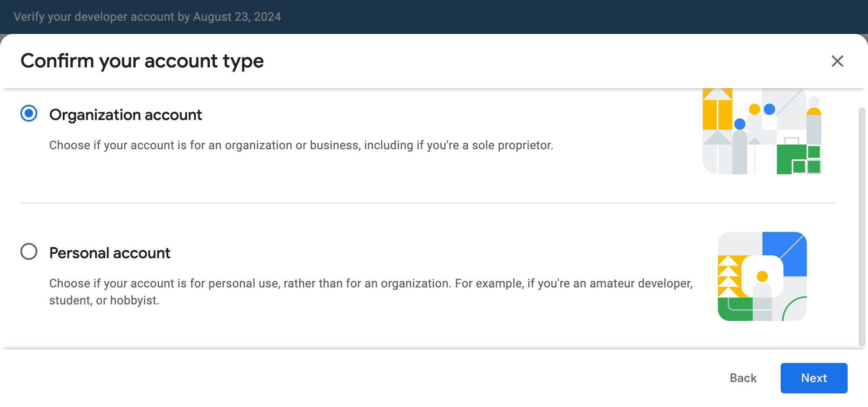Click the dialog's vertical scrollbar
The height and width of the screenshot is (407, 868).
[861, 227]
